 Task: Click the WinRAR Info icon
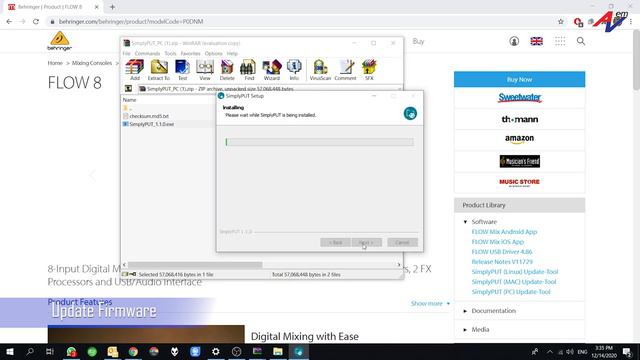pos(294,70)
